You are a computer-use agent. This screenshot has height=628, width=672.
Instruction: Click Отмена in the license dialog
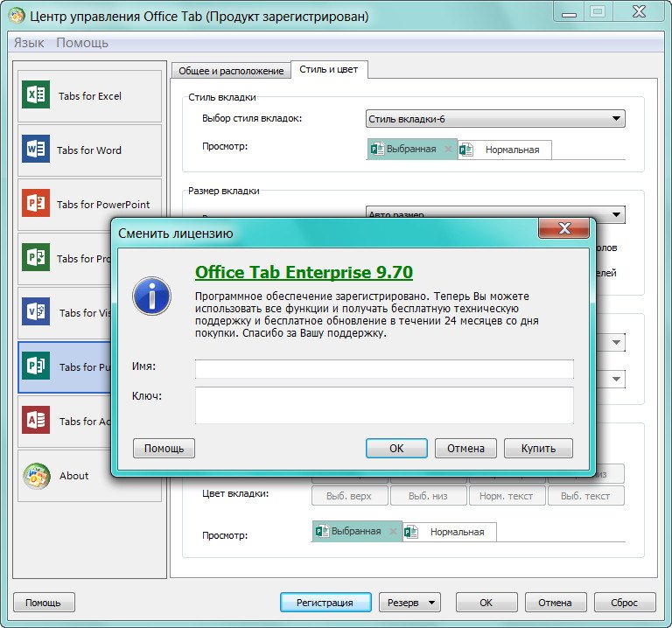[x=465, y=448]
